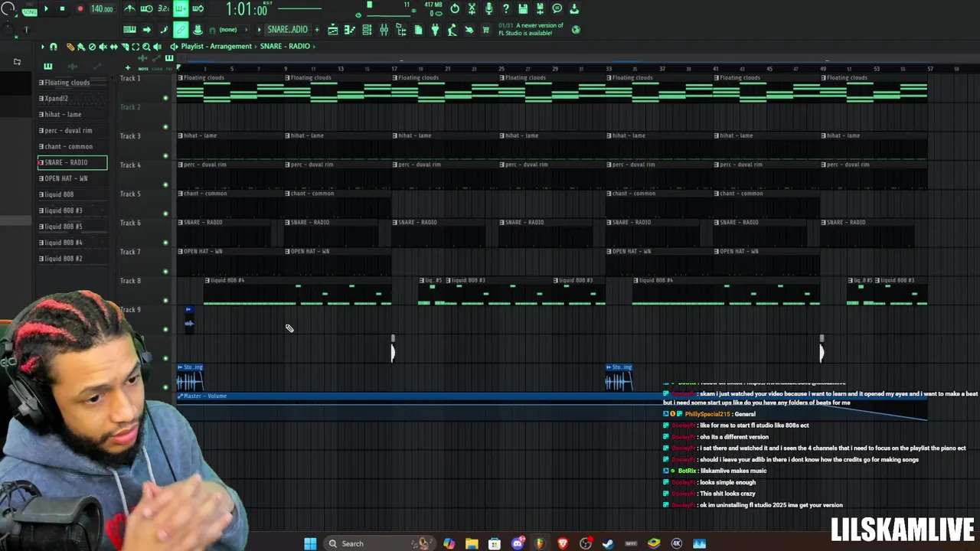Open audio editor with scissors icon
This screenshot has height=551, width=980.
click(472, 8)
